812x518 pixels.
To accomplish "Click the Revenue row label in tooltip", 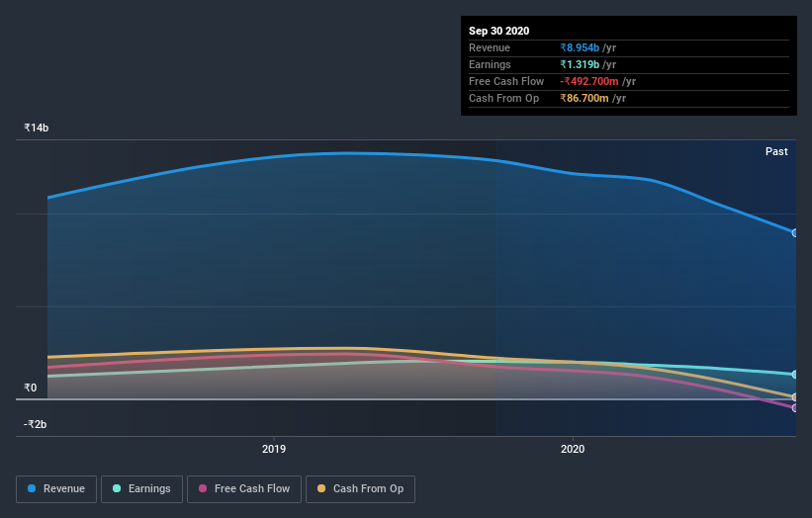I will click(x=490, y=47).
